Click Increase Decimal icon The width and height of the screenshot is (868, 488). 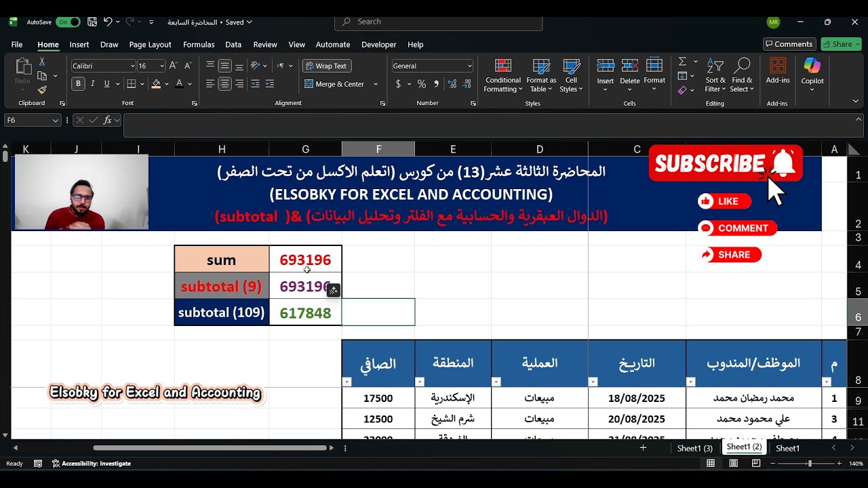click(x=451, y=84)
